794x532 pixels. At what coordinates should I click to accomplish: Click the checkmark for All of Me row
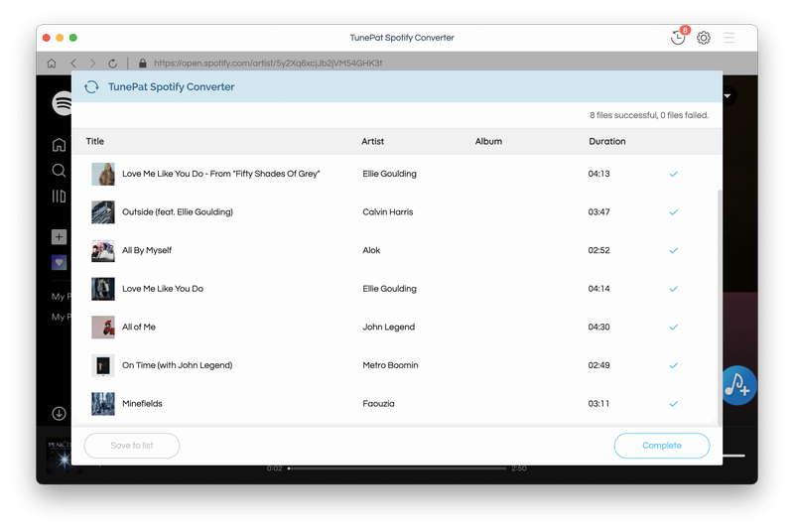(x=674, y=328)
